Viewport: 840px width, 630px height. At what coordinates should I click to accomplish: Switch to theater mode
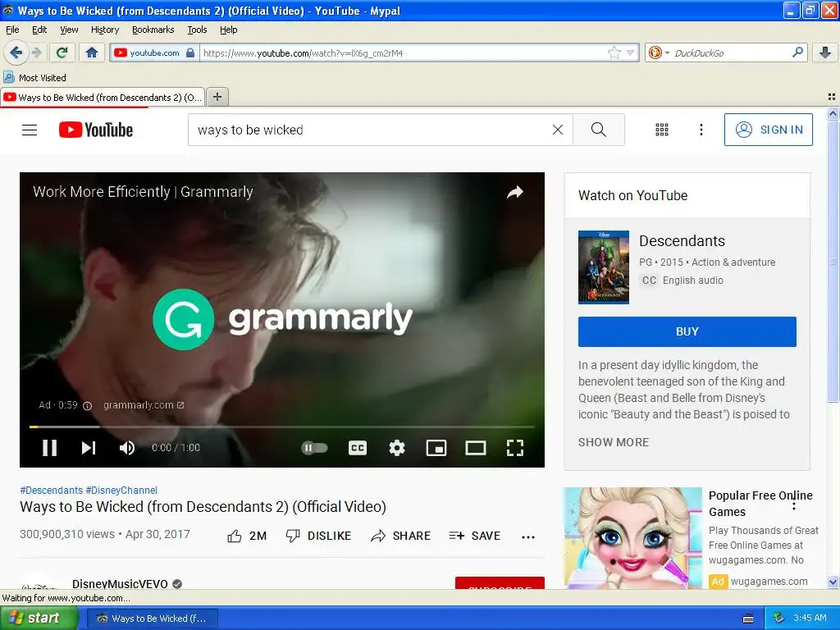point(475,448)
